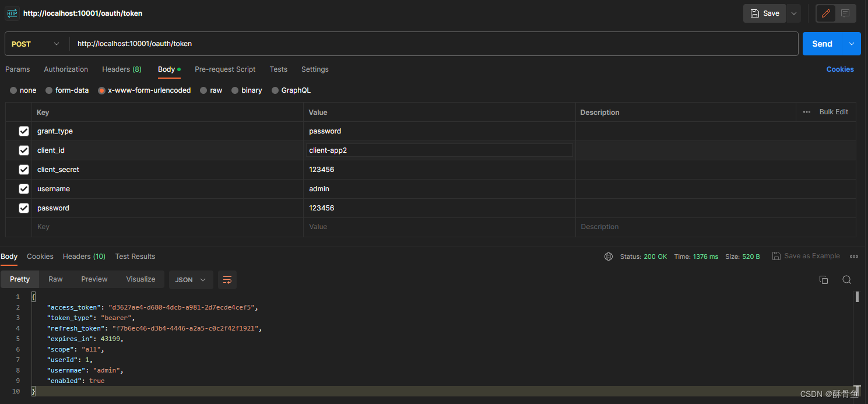Select the GraphQL body type
Image resolution: width=868 pixels, height=404 pixels.
click(291, 90)
